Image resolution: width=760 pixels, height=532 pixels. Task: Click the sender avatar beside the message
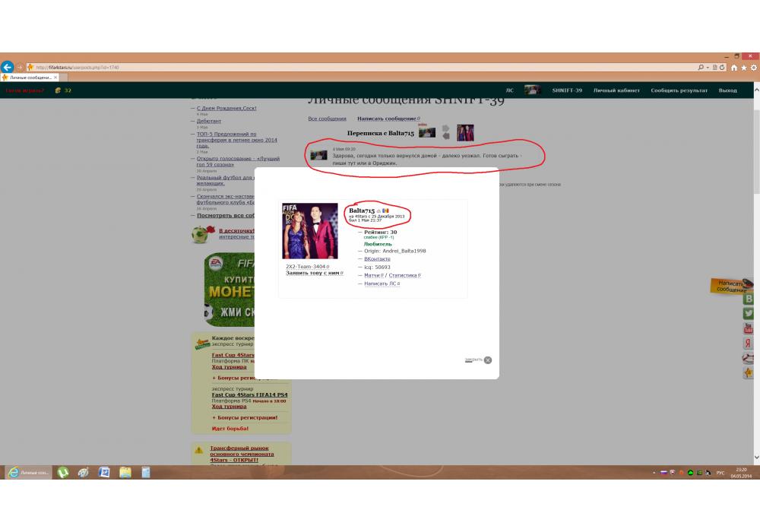click(x=319, y=155)
